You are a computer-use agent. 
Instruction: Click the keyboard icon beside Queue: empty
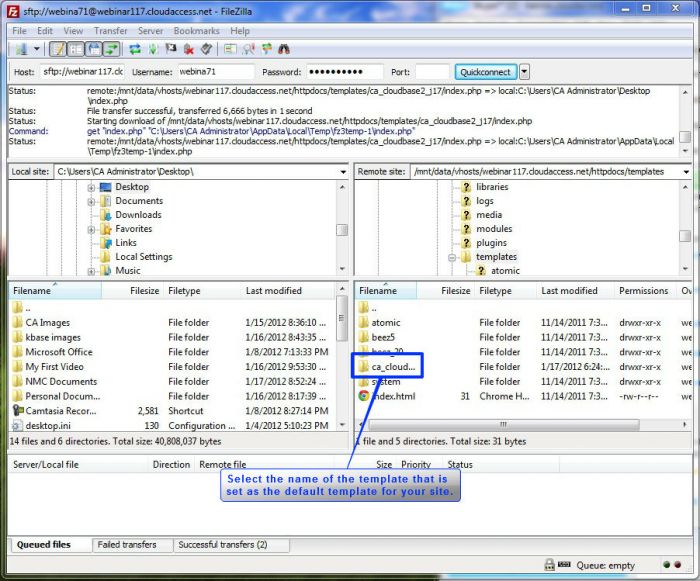pyautogui.click(x=564, y=564)
